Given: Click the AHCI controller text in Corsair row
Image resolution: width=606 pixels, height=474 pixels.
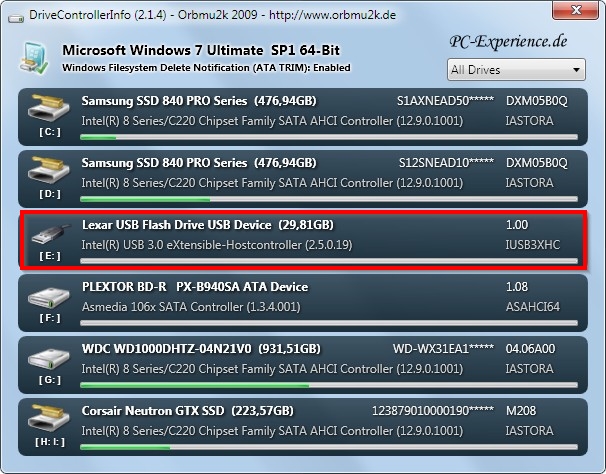Looking at the screenshot, I should tap(272, 431).
